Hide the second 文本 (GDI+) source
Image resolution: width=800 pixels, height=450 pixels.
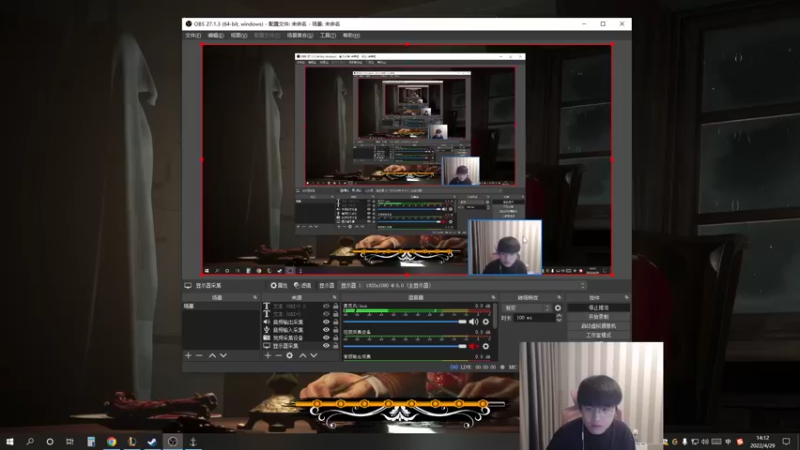point(326,314)
